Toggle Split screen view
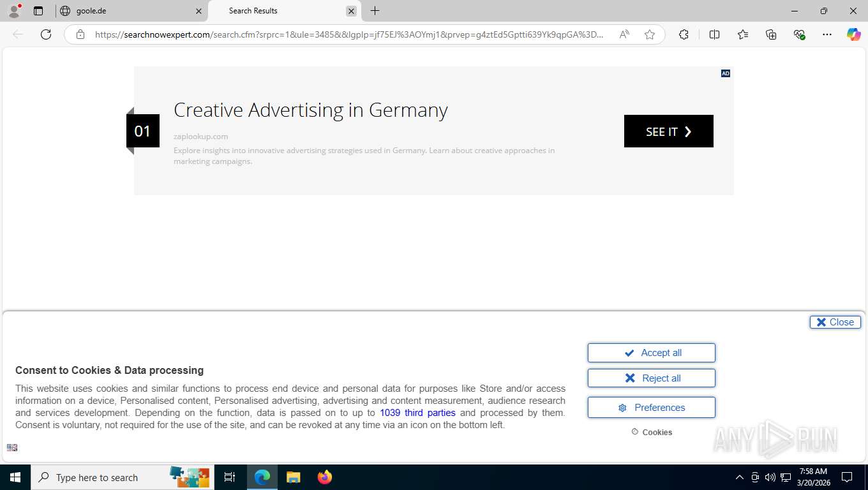Screen dimensions: 868x490 715,34
